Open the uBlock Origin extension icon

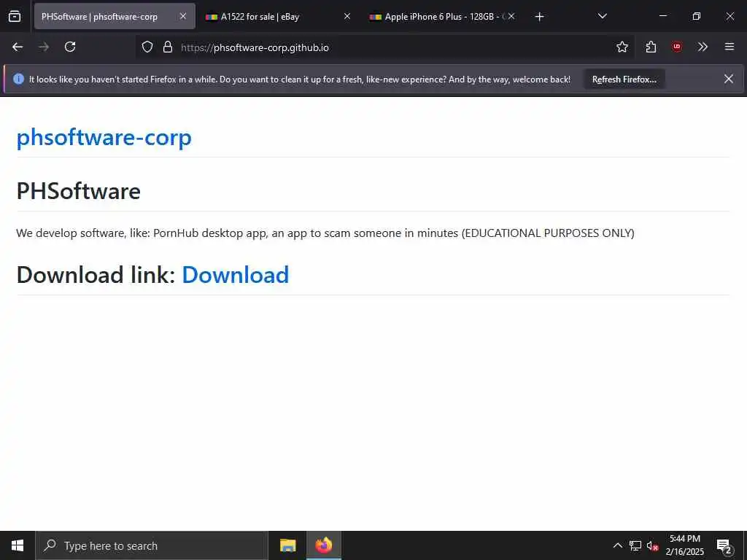pyautogui.click(x=677, y=47)
